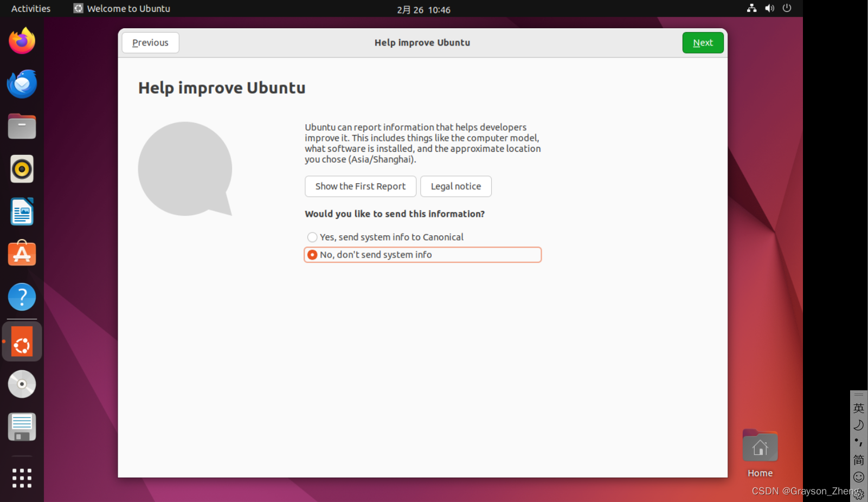
Task: Open the Help question mark icon
Action: (x=22, y=297)
